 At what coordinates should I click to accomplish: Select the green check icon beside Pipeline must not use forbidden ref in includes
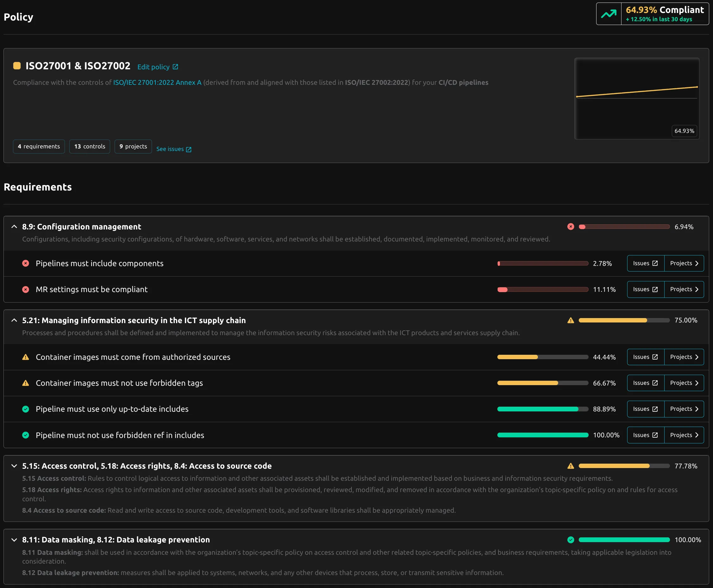(26, 435)
